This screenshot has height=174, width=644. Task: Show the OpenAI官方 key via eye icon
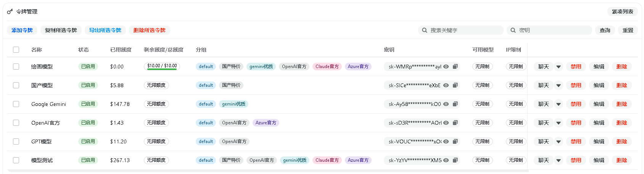coord(446,123)
